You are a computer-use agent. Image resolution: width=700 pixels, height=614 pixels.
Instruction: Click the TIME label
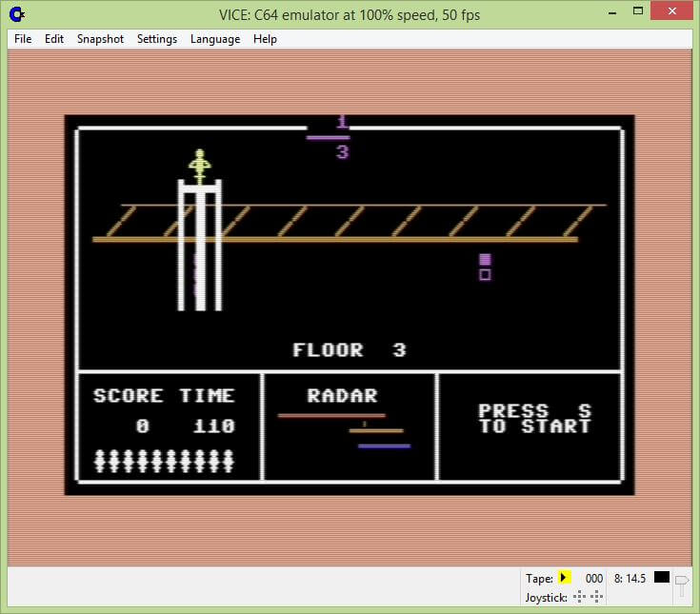tap(207, 396)
